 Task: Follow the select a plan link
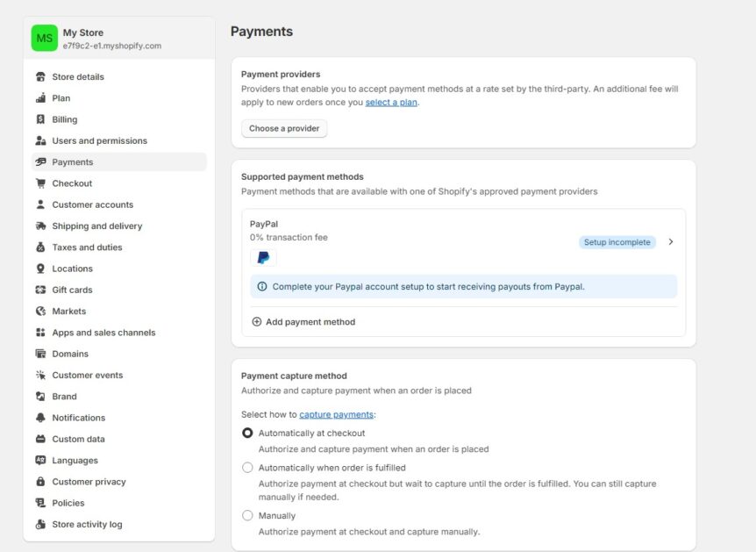[x=391, y=103]
